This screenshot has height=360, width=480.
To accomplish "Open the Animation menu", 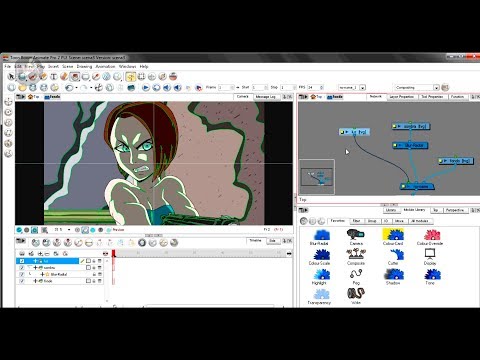I will point(105,66).
